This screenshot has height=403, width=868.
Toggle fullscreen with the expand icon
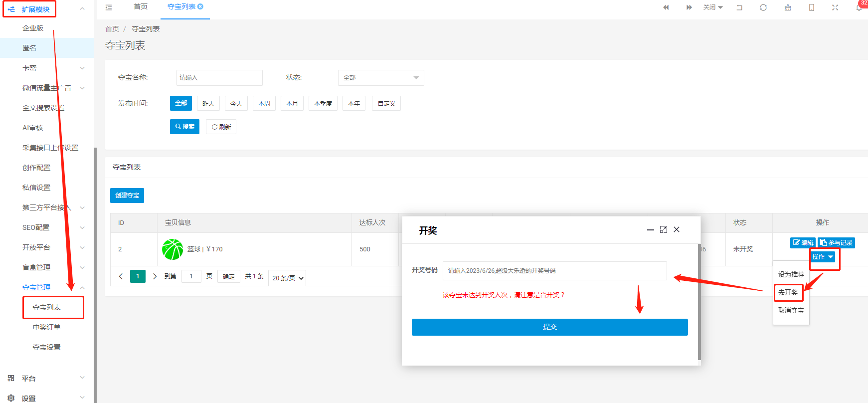835,7
